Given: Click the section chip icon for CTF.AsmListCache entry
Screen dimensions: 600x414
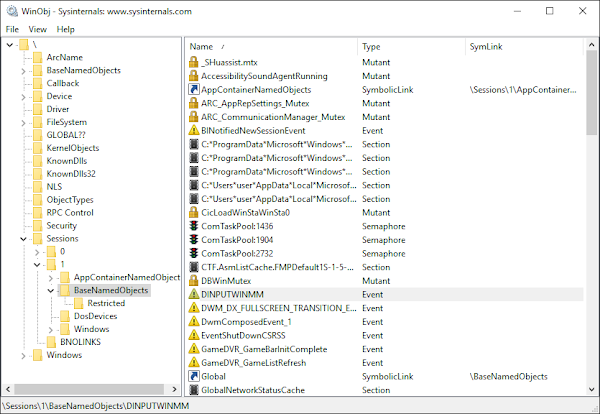Looking at the screenshot, I should pos(194,268).
